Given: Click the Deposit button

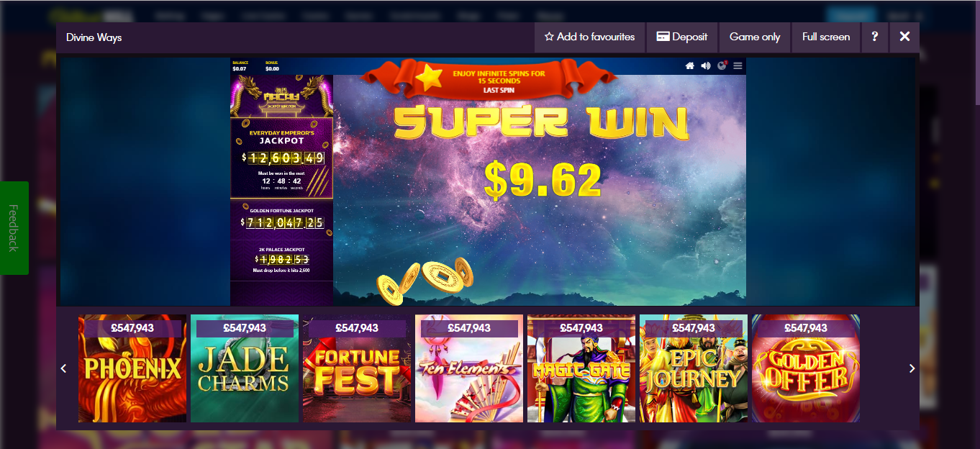Looking at the screenshot, I should click(682, 37).
